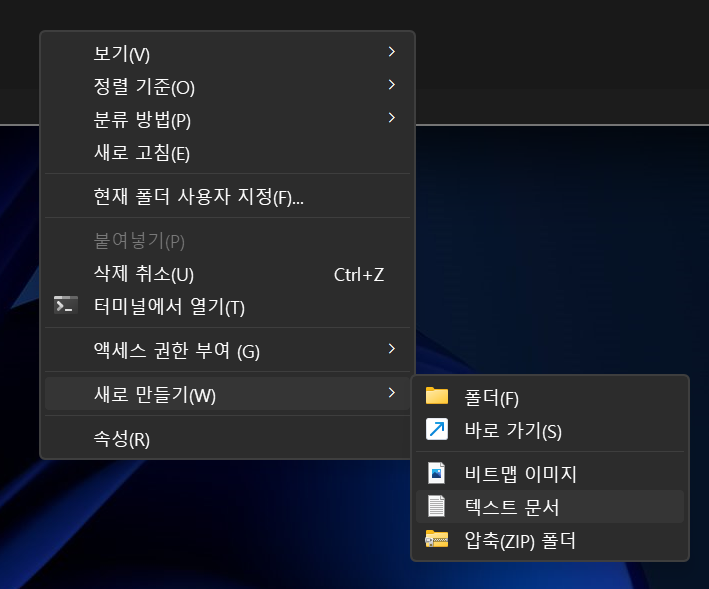709x589 pixels.
Task: Select the 새로 만들기(W) entry
Action: (x=227, y=394)
